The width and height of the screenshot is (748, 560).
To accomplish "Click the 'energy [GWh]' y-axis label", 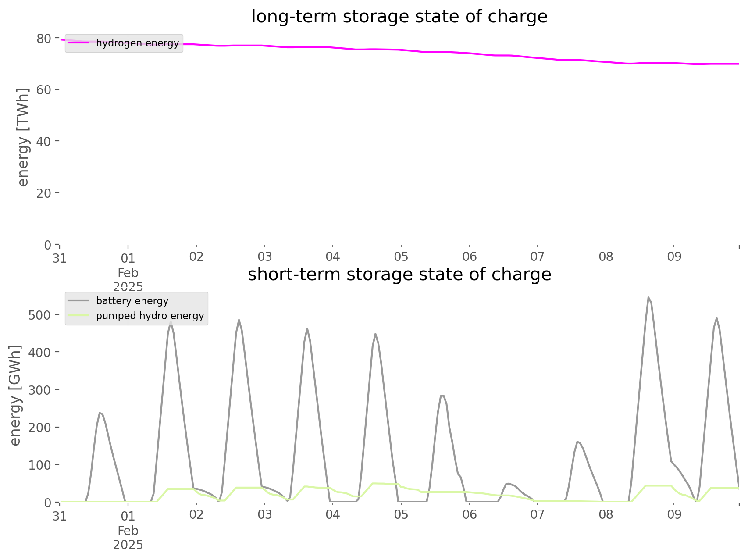I will pyautogui.click(x=15, y=395).
